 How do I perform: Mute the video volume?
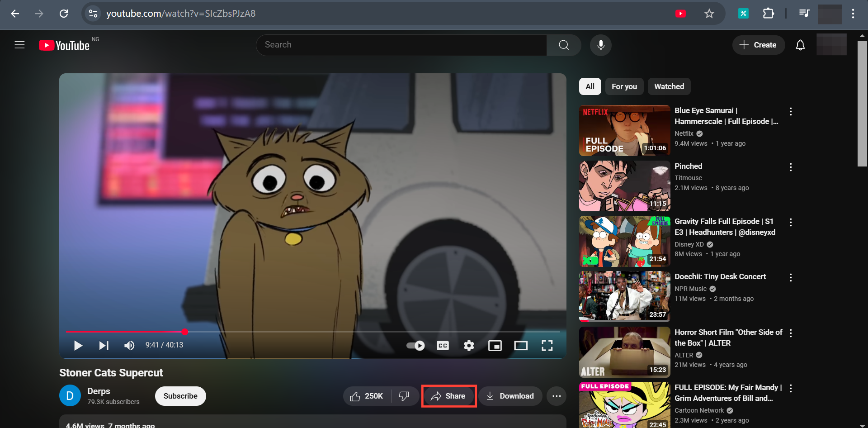129,346
